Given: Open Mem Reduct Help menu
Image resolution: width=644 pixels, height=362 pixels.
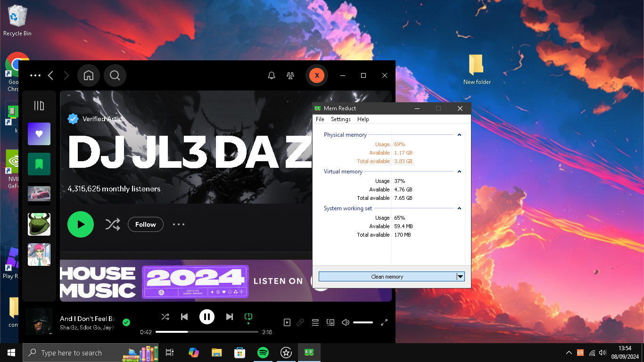Looking at the screenshot, I should 363,119.
